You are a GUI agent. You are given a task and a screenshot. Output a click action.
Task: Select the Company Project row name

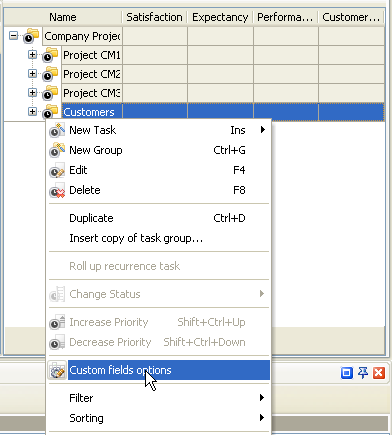tap(82, 36)
